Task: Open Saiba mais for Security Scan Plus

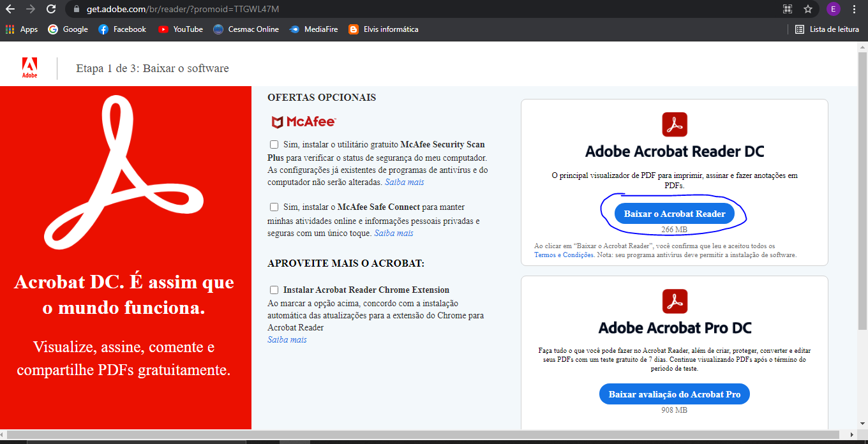Action: tap(404, 182)
